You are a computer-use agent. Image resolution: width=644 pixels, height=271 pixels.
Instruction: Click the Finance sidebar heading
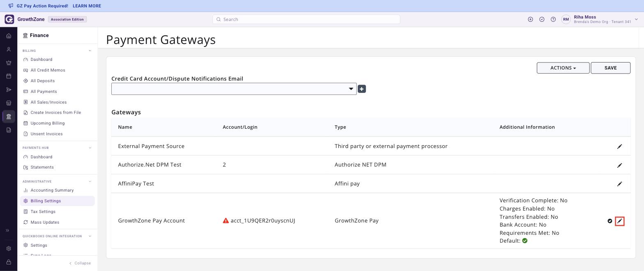coord(39,35)
